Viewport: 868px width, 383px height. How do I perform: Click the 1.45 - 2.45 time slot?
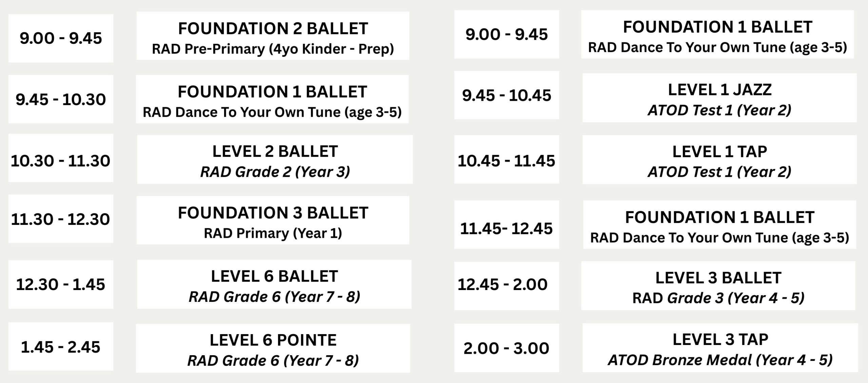click(61, 347)
